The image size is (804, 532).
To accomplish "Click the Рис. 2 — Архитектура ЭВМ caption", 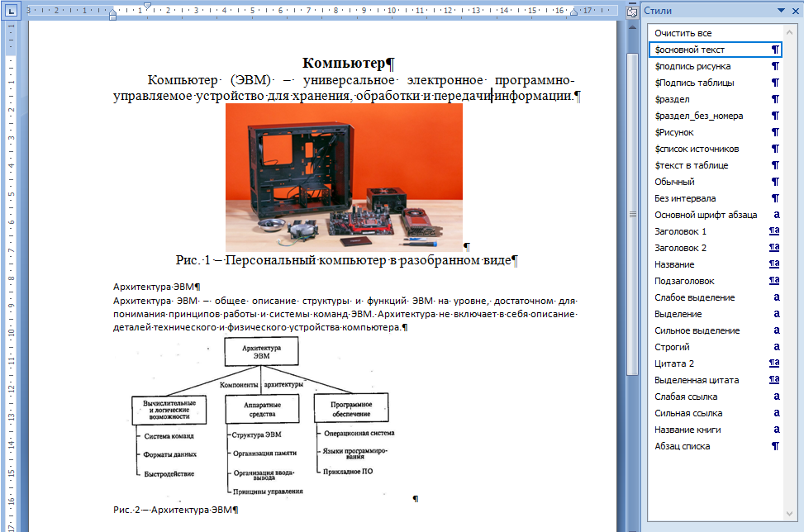I will 175,510.
